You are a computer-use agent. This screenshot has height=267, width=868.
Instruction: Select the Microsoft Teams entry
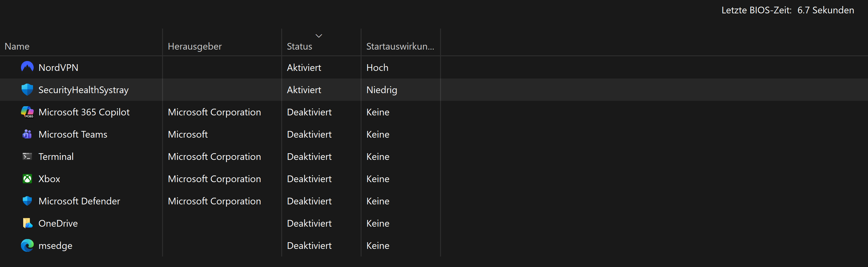pyautogui.click(x=73, y=134)
